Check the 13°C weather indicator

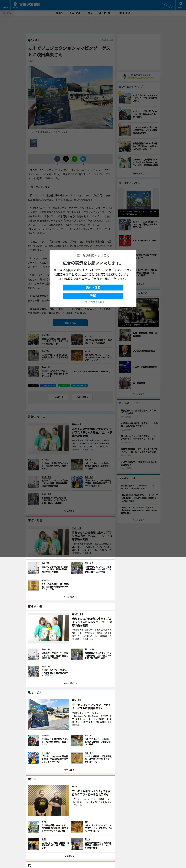point(7,13)
